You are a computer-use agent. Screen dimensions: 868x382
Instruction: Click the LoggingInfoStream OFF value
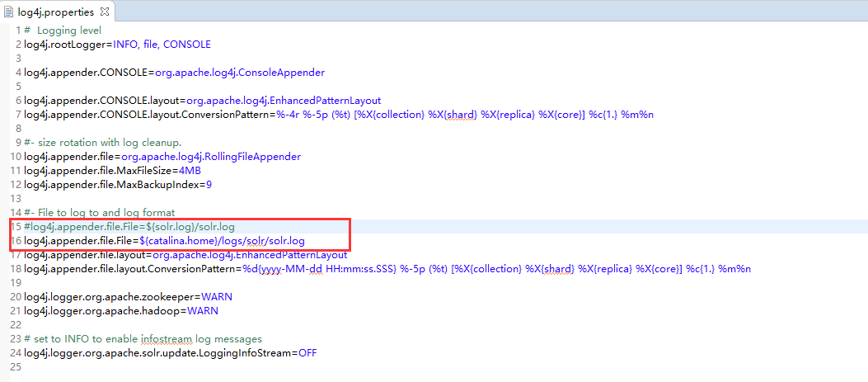306,352
